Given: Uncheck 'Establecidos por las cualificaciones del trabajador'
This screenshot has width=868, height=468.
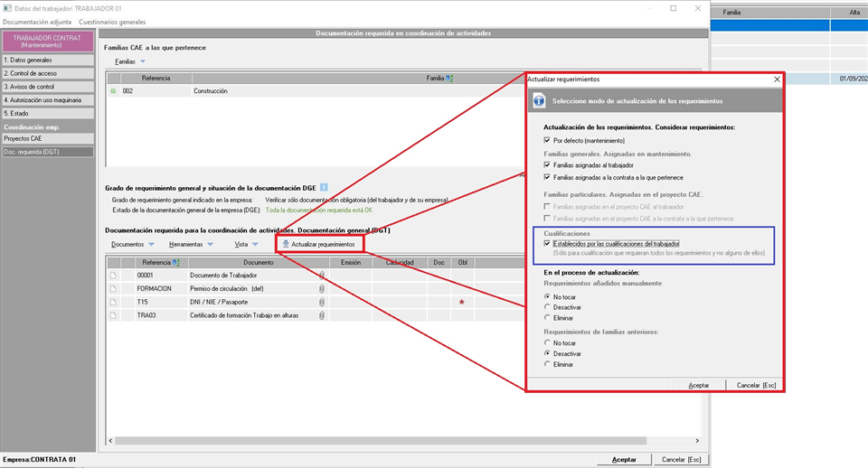Looking at the screenshot, I should 547,244.
